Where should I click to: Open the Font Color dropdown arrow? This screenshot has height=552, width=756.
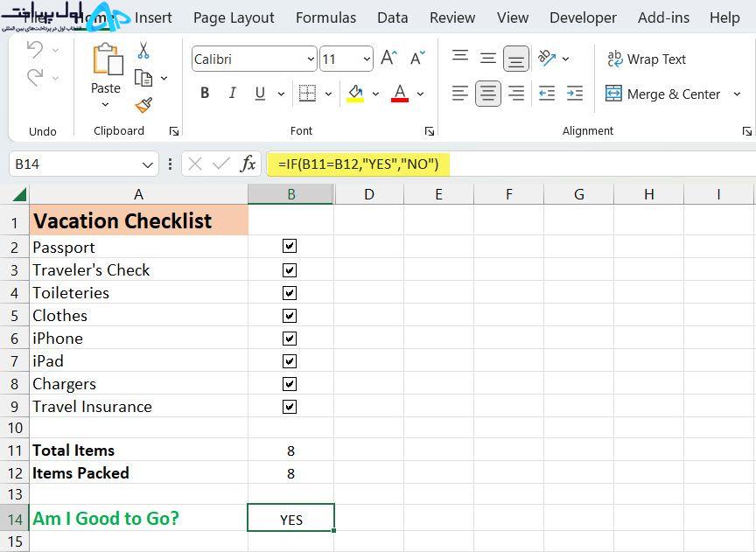pyautogui.click(x=420, y=94)
